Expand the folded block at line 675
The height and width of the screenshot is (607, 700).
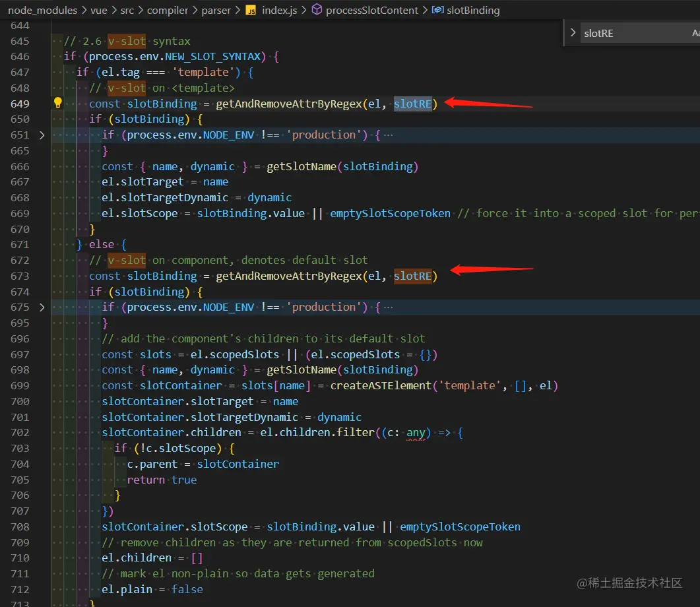pyautogui.click(x=42, y=307)
